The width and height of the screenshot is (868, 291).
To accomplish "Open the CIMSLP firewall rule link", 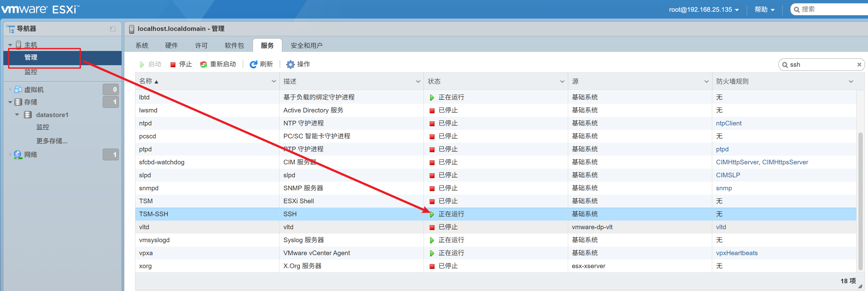I will coord(728,175).
